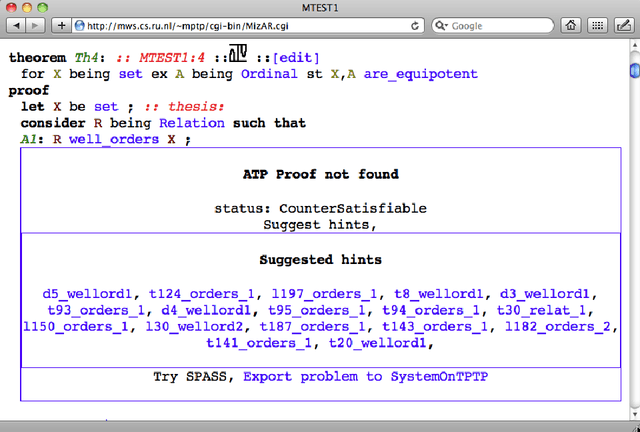640x432 pixels.
Task: Open the d5_wellord1 hint link
Action: point(87,294)
